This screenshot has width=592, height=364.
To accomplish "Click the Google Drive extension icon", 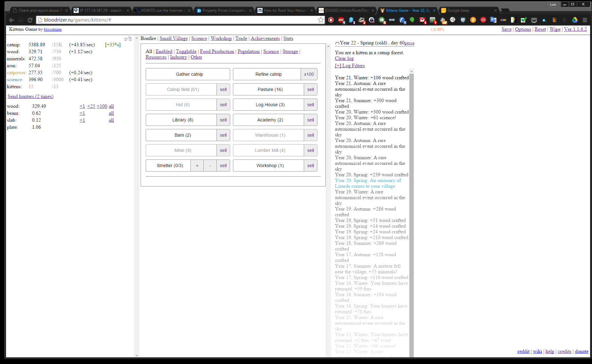I will point(575,20).
